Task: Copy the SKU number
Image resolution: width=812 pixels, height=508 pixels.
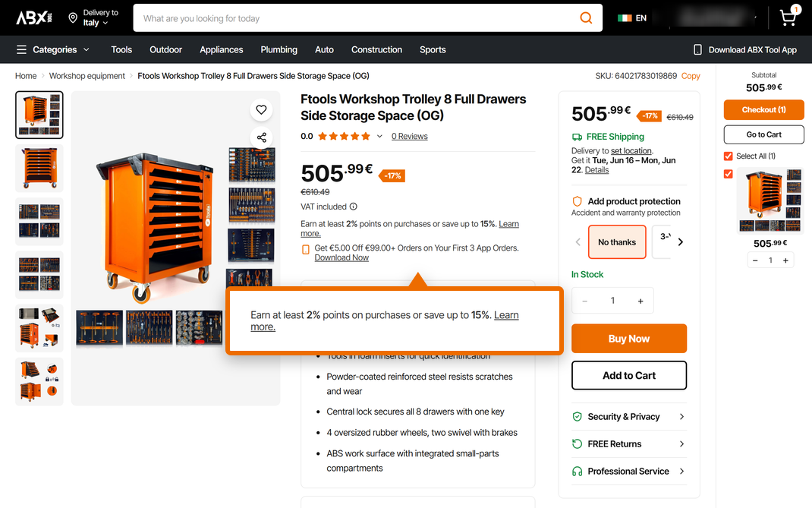Action: point(691,76)
